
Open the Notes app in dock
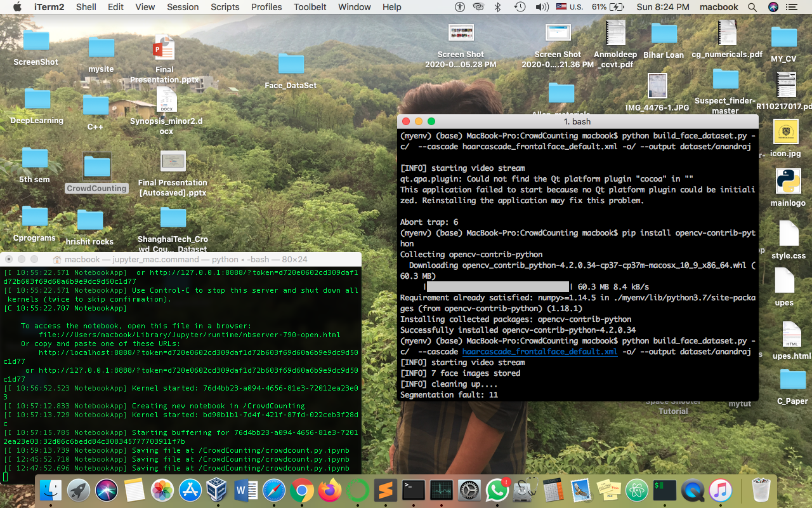(134, 490)
